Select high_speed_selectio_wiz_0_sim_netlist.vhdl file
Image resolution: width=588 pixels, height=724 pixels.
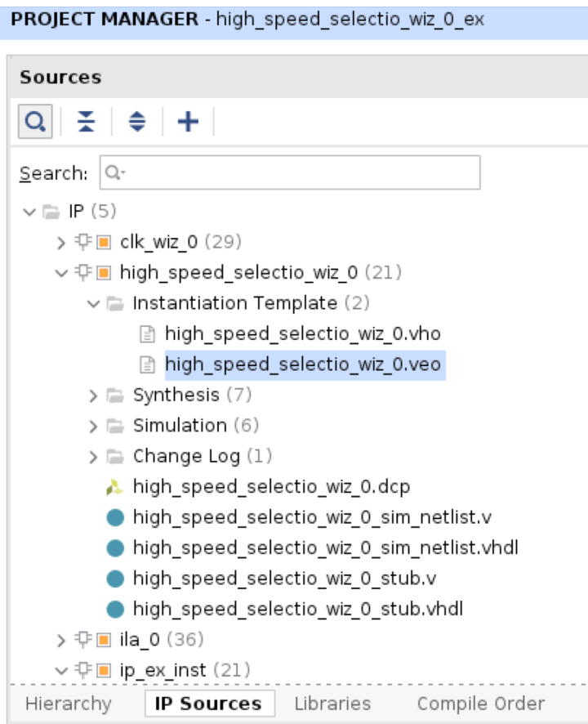[x=325, y=547]
